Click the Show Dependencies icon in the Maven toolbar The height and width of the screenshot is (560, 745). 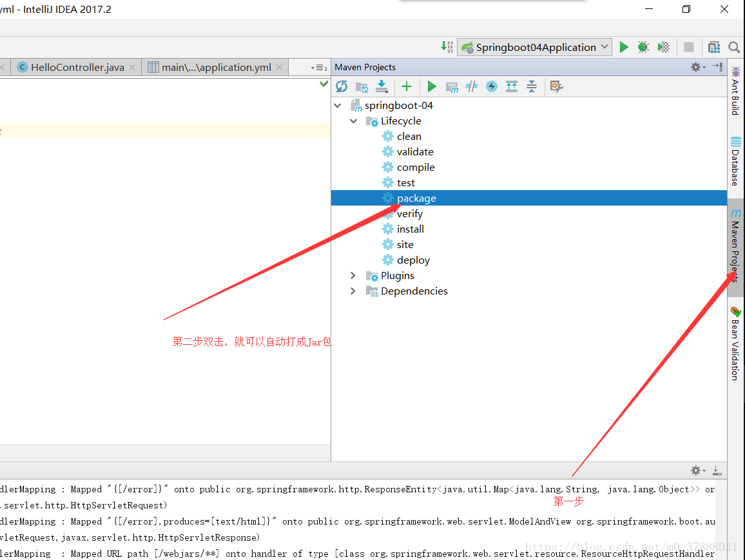click(512, 86)
